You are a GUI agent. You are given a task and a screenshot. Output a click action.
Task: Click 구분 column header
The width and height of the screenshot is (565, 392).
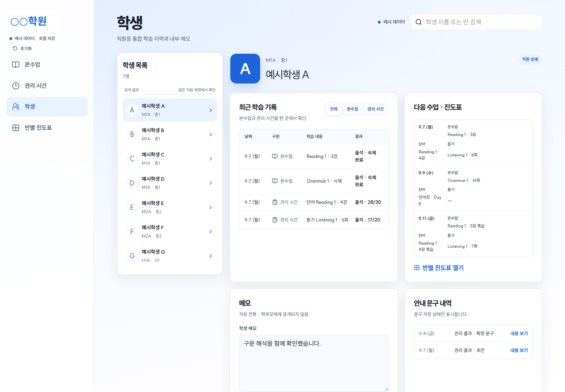[x=276, y=136]
